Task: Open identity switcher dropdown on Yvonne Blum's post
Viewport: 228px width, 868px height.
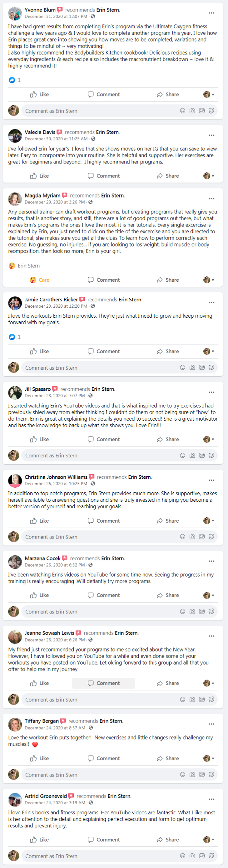Action: [209, 95]
